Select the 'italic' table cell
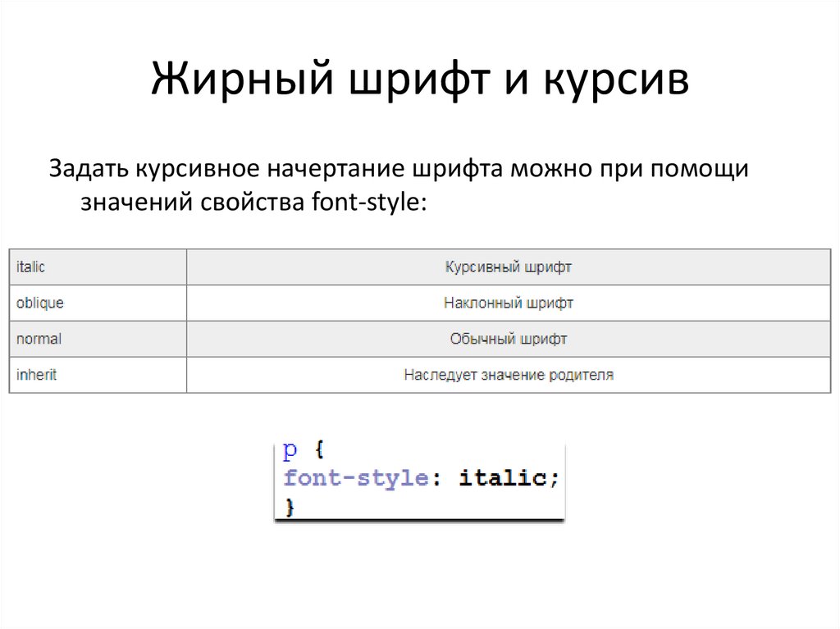 (x=98, y=267)
